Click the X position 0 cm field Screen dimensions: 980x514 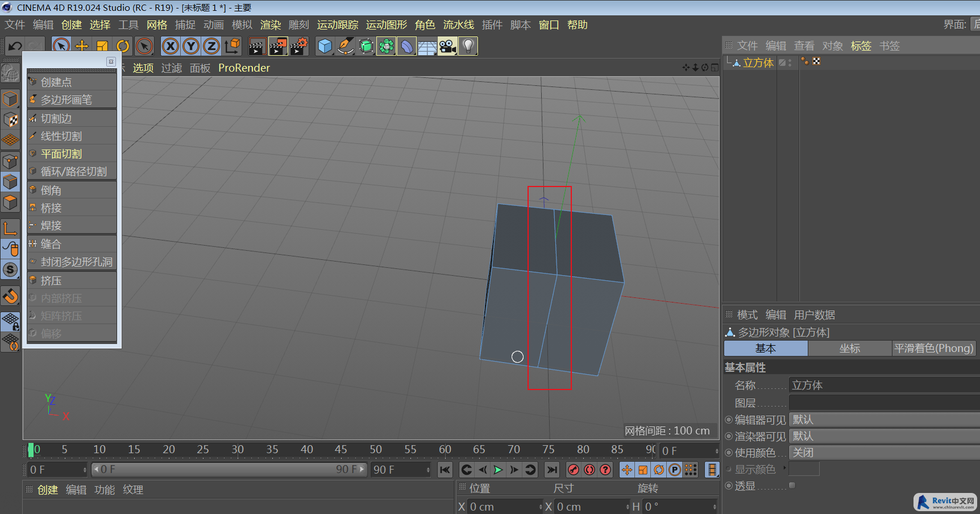(505, 507)
